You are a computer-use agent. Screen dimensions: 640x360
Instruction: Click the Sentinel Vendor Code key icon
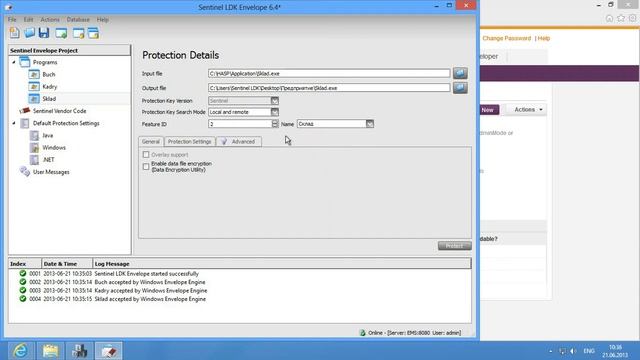[x=25, y=111]
